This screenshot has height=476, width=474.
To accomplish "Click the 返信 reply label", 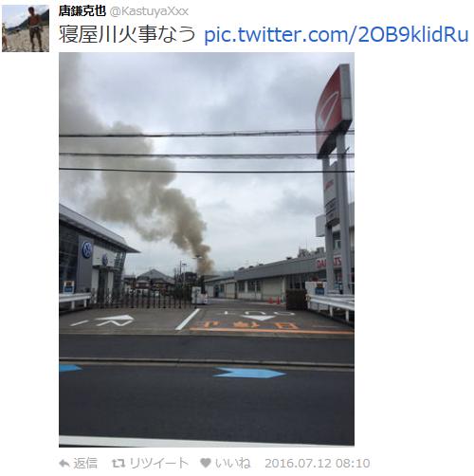I will click(85, 464).
